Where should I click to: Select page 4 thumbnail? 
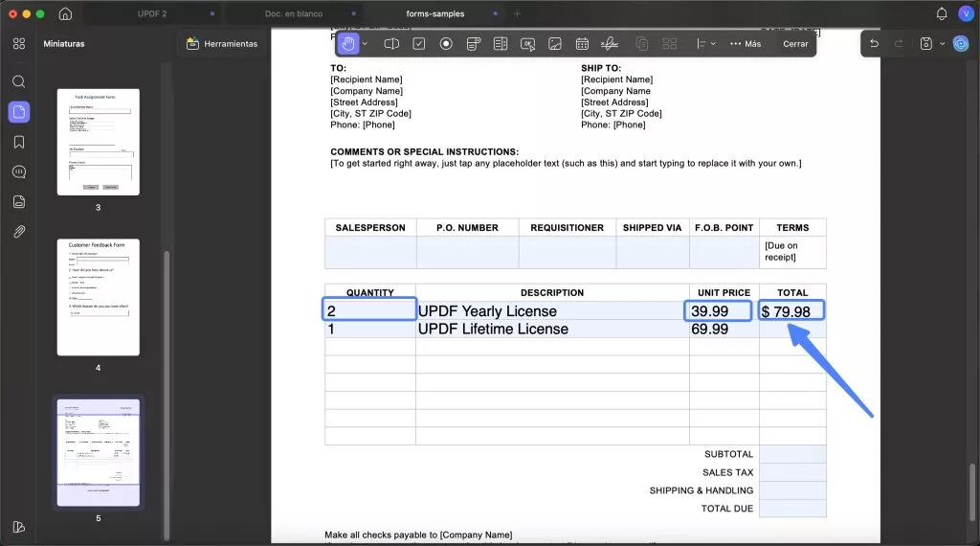tap(99, 297)
